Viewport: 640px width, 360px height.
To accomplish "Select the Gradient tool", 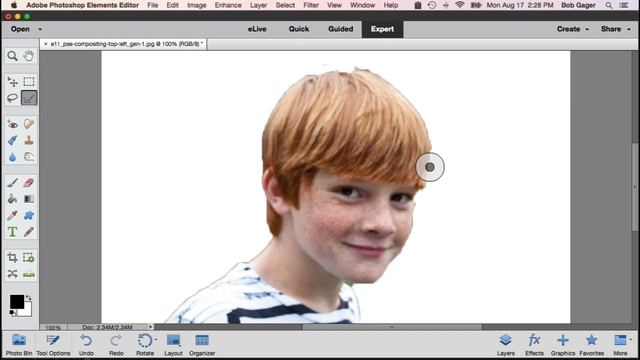I will click(x=29, y=199).
